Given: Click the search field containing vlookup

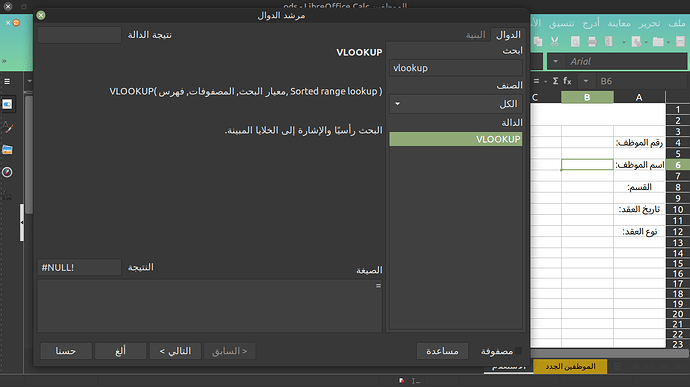Looking at the screenshot, I should pos(456,68).
